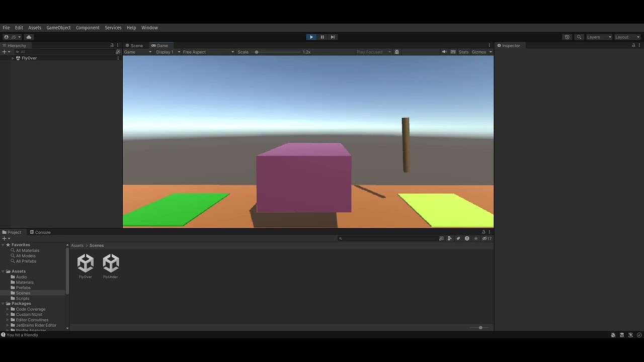Click the asset icon size slider
This screenshot has height=362, width=644.
tap(480, 328)
